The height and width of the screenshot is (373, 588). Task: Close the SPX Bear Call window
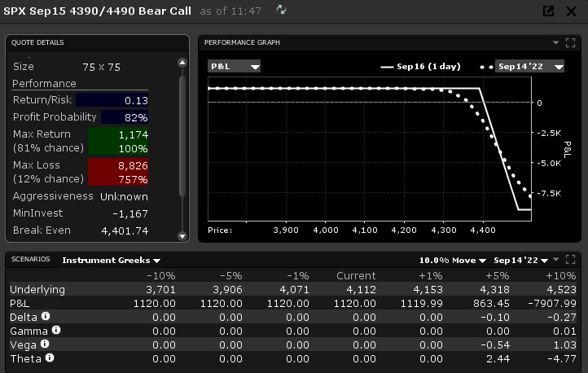(572, 11)
